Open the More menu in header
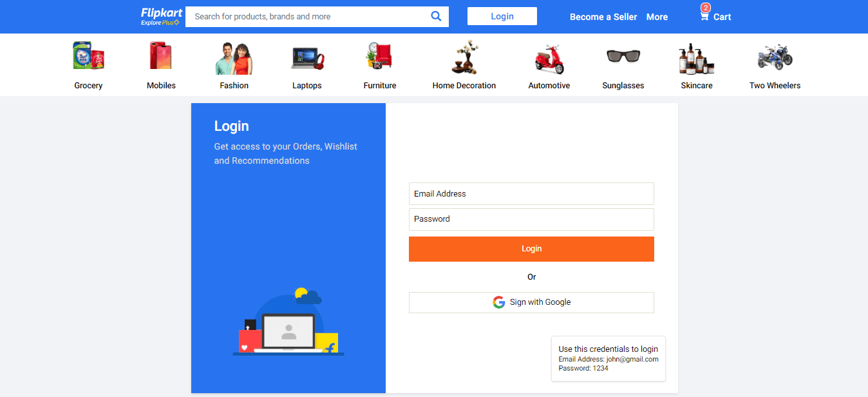 [657, 17]
